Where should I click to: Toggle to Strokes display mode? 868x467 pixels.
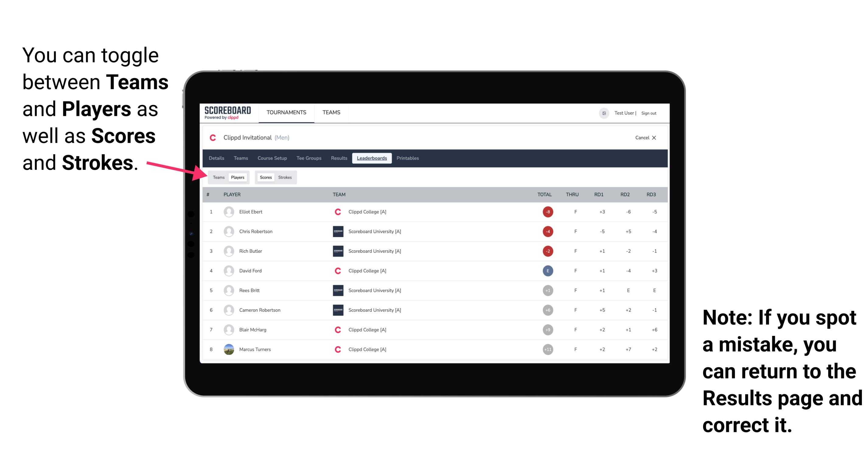[x=286, y=177]
